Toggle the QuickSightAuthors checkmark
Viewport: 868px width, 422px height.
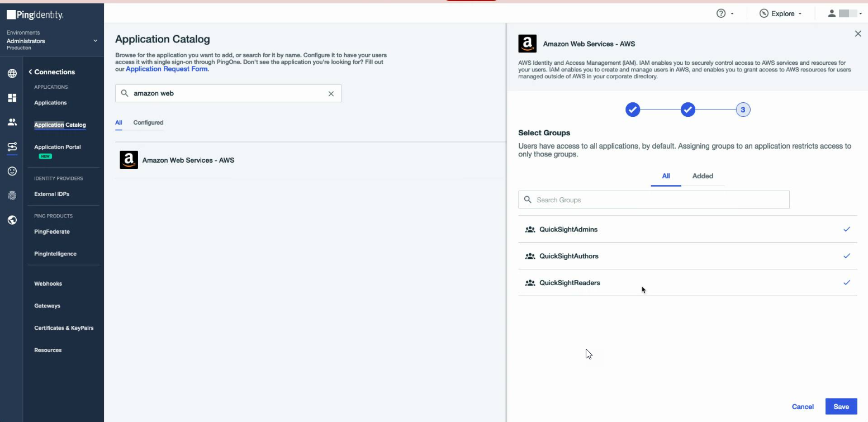(847, 256)
